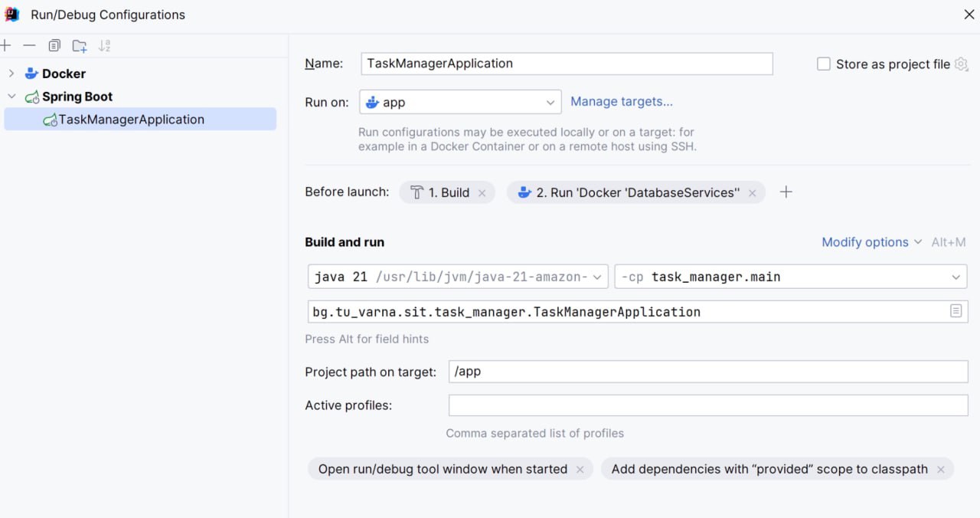
Task: Copy the selected configuration
Action: click(54, 46)
